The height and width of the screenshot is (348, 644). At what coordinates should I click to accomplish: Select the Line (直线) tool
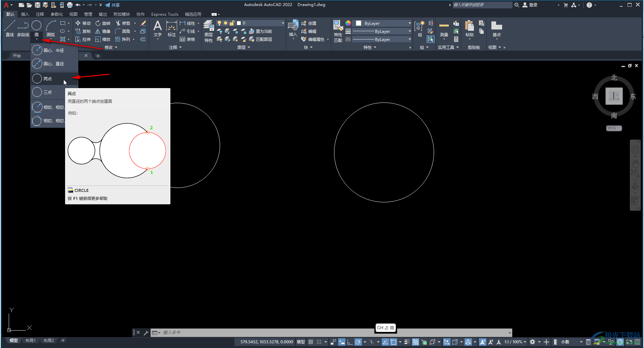pyautogui.click(x=10, y=28)
